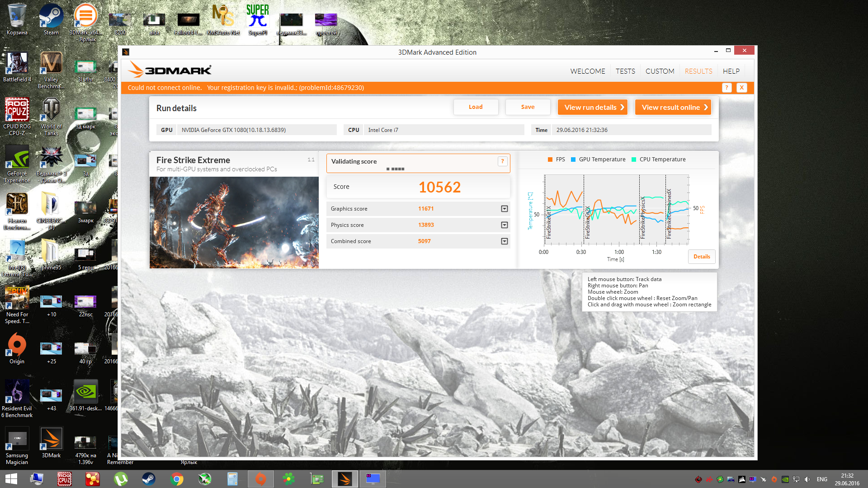Screen dimensions: 868x488
Task: Open the chart Details button
Action: coord(701,257)
